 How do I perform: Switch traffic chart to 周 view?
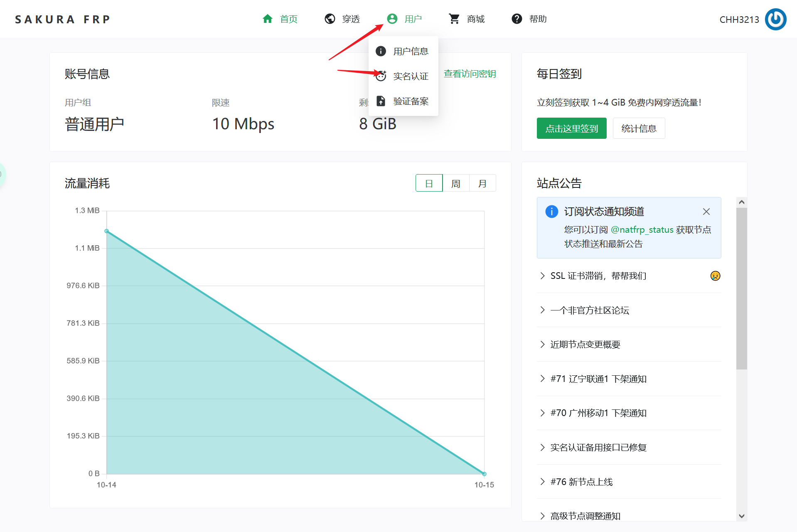(x=456, y=183)
